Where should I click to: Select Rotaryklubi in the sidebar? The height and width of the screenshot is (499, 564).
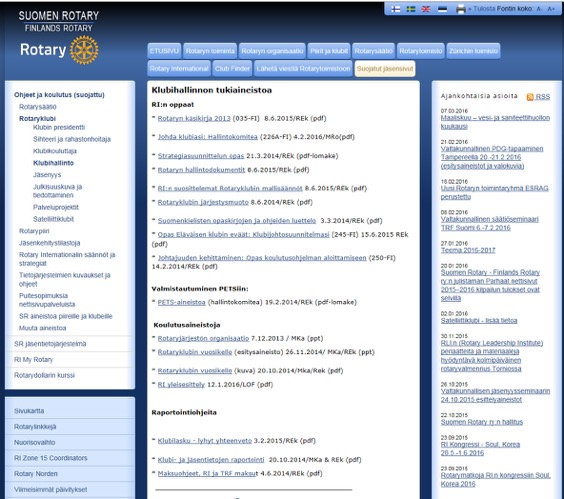pos(37,119)
